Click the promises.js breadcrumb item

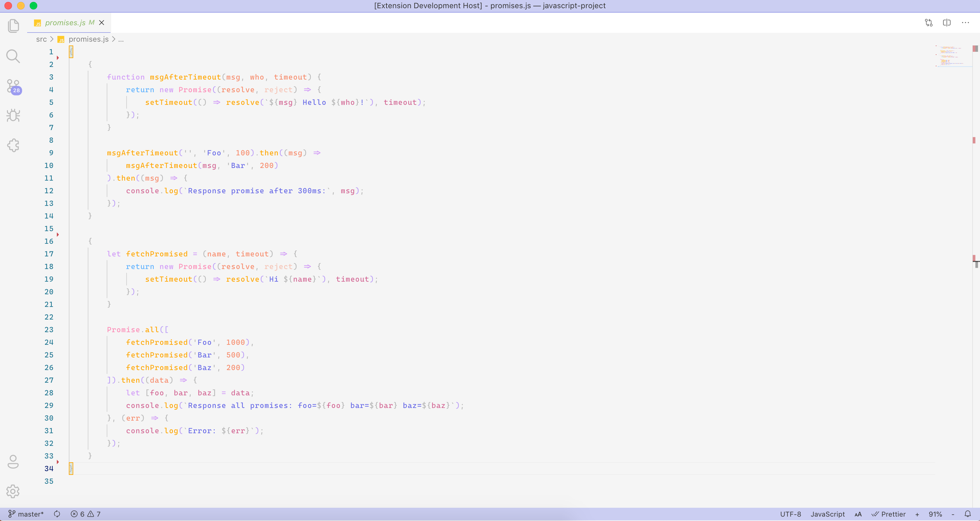[88, 39]
